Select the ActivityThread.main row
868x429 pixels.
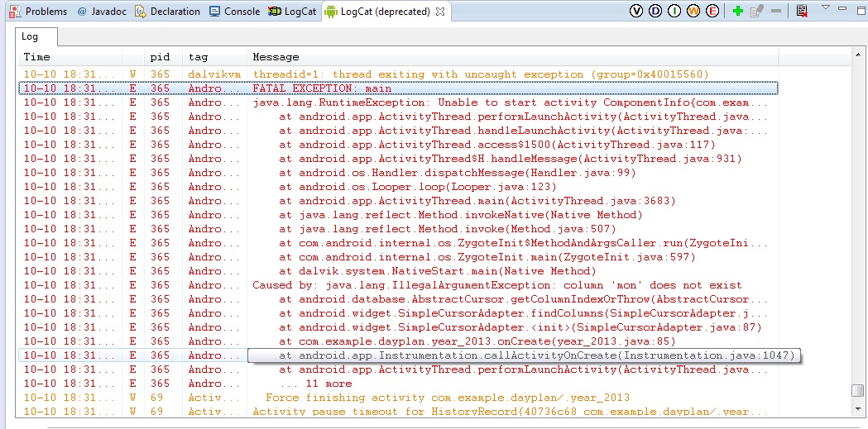pyautogui.click(x=399, y=201)
